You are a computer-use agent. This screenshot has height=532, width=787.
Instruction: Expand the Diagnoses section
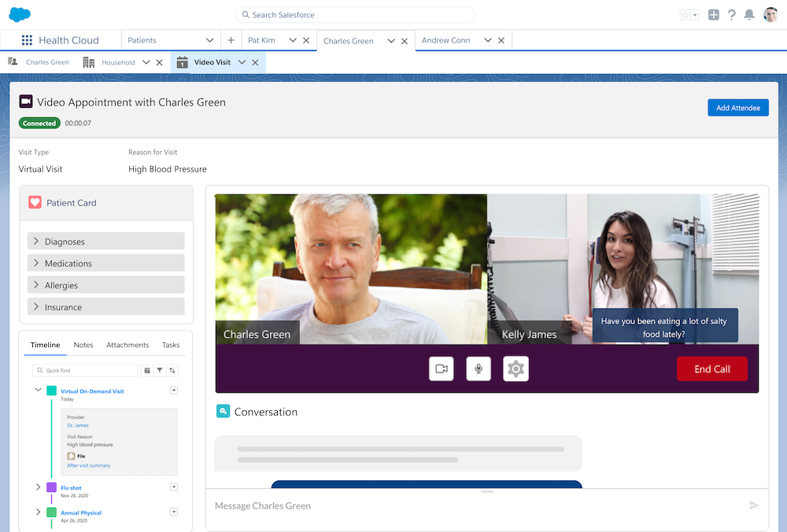(x=36, y=242)
